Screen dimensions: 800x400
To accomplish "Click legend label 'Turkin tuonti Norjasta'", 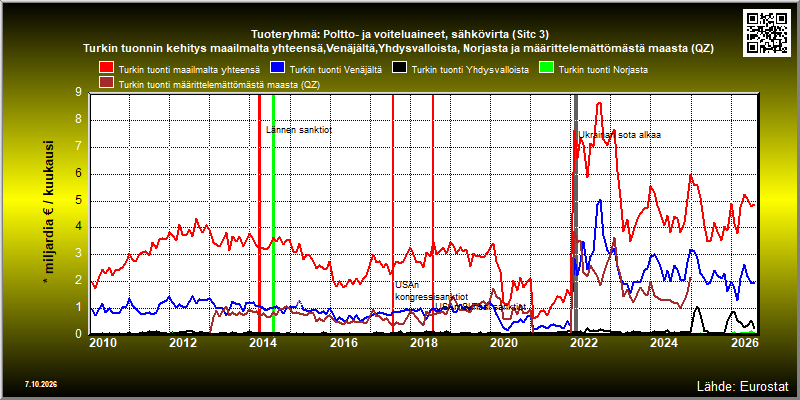I will [x=603, y=70].
